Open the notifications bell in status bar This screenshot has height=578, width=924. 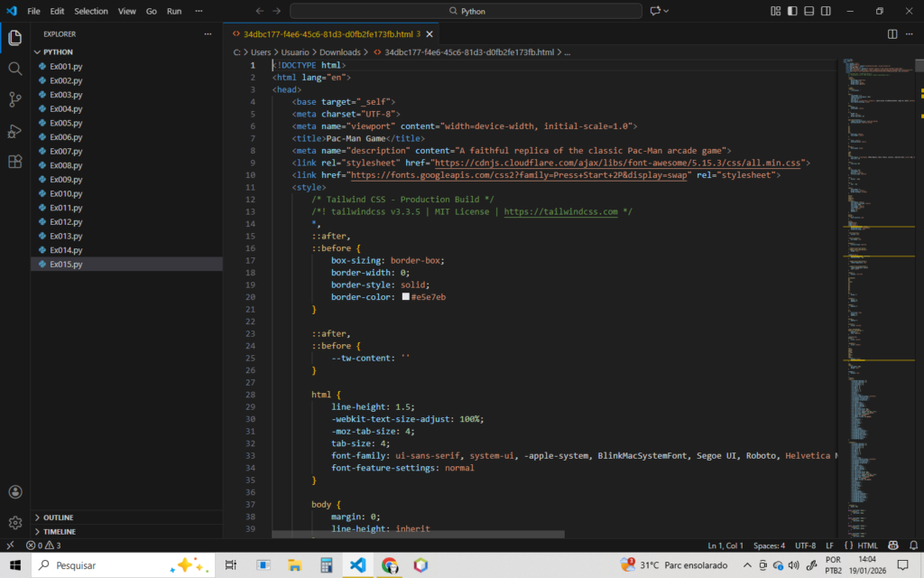point(913,545)
